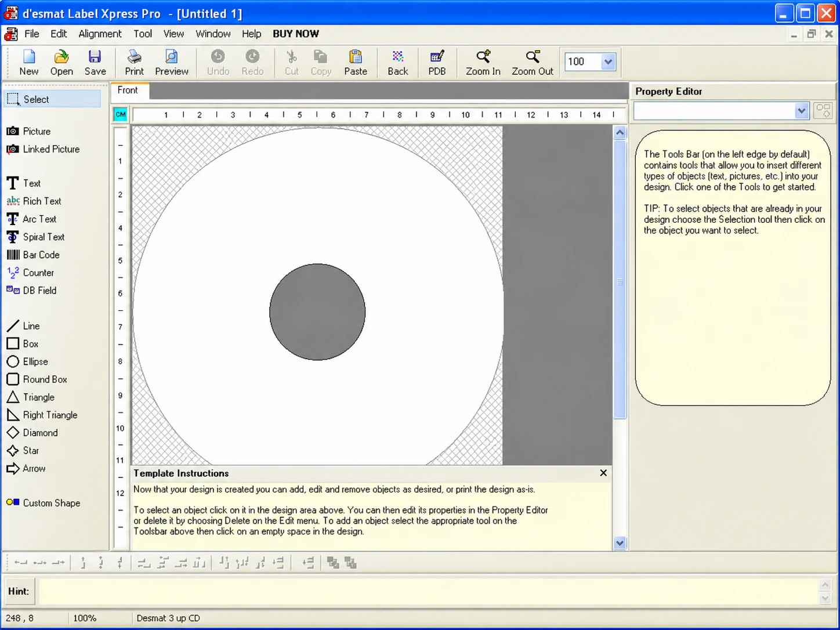Open the Tool menu
Screen dimensions: 840x630
(x=143, y=34)
